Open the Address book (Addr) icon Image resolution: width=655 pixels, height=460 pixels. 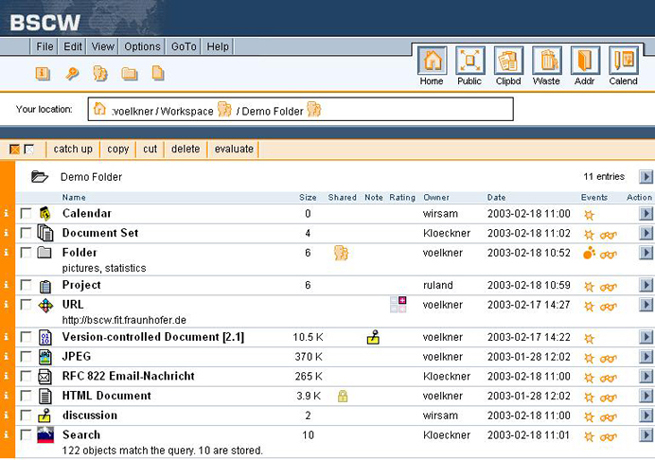click(585, 61)
